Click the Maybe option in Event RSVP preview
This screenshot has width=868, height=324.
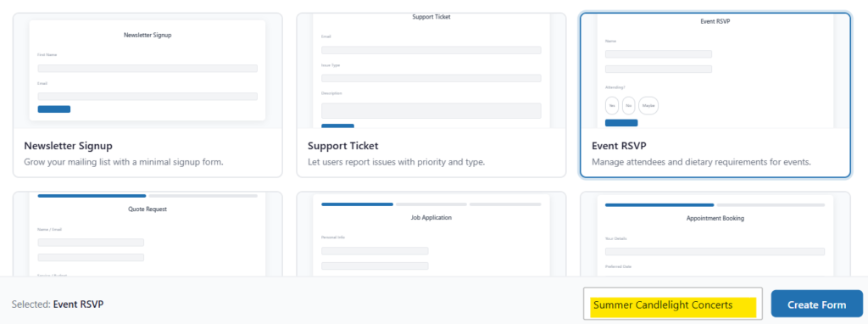648,105
